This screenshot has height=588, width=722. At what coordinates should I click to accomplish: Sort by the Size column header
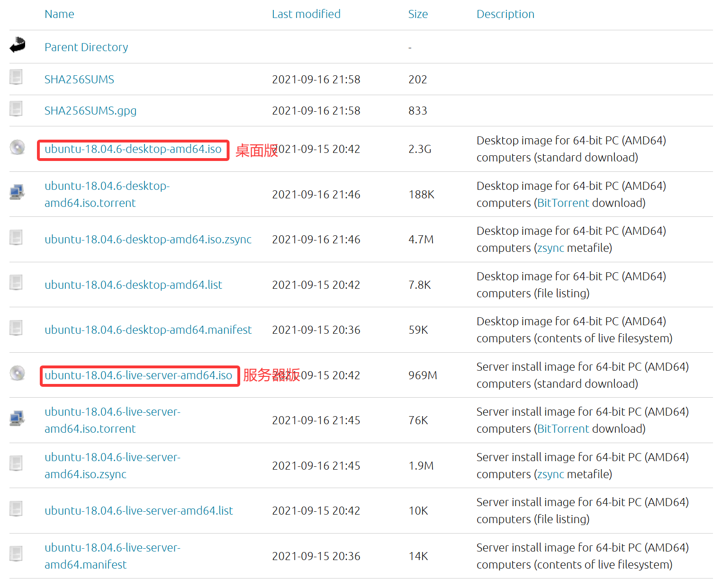click(418, 14)
